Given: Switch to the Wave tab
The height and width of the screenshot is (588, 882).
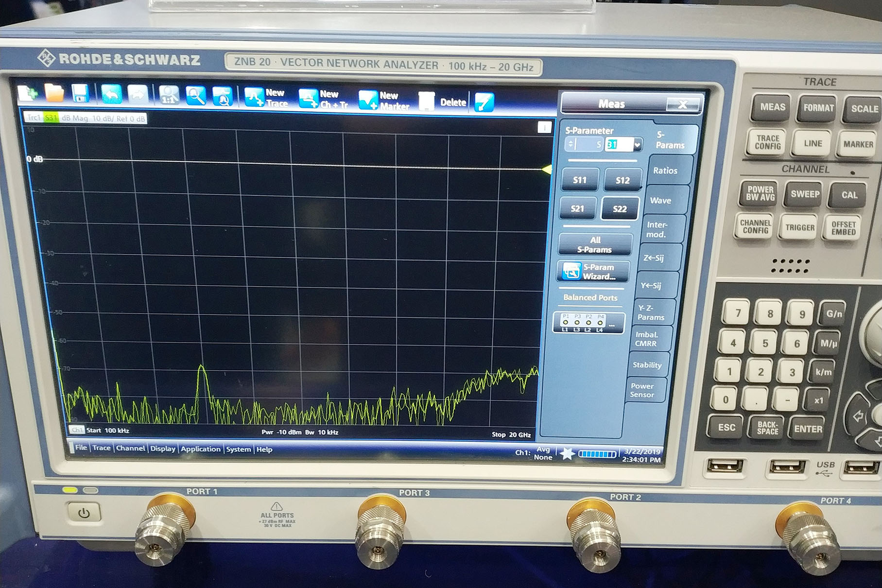Looking at the screenshot, I should coord(660,200).
